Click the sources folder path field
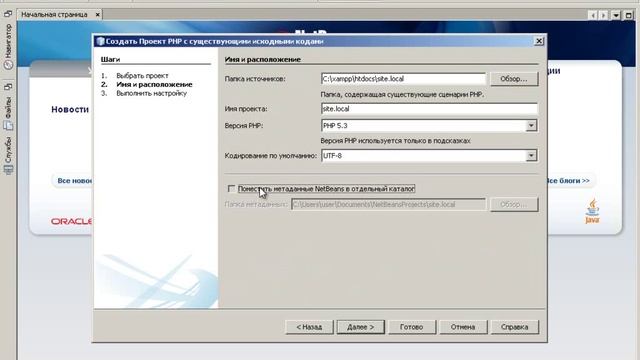Viewport: 640px width, 360px height. click(403, 79)
